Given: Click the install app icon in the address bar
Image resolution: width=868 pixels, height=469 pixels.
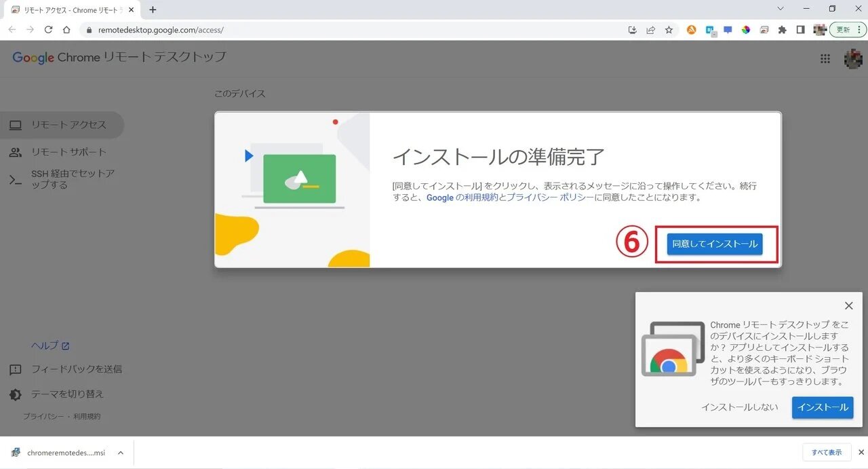Looking at the screenshot, I should pyautogui.click(x=633, y=30).
